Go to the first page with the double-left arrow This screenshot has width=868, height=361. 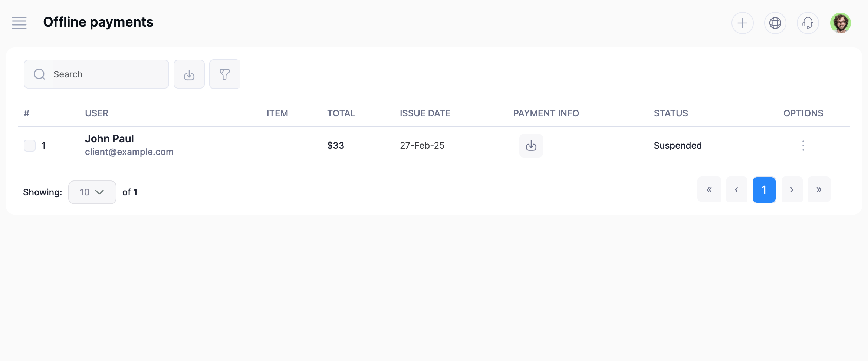click(x=709, y=190)
